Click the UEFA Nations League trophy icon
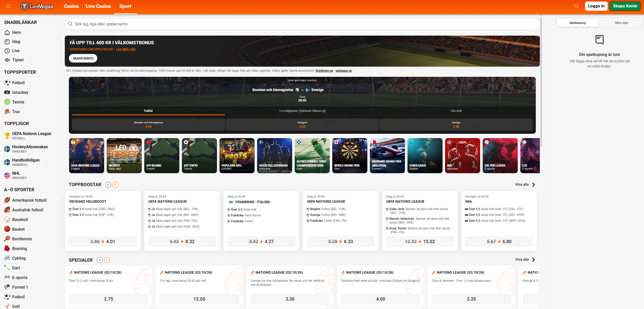644x309 pixels. tap(7, 136)
